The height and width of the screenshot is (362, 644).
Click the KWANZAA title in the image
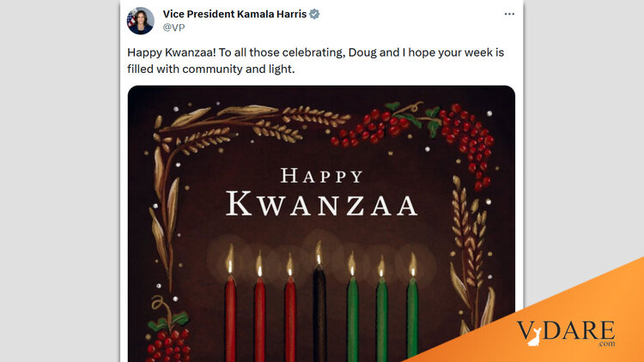point(321,205)
